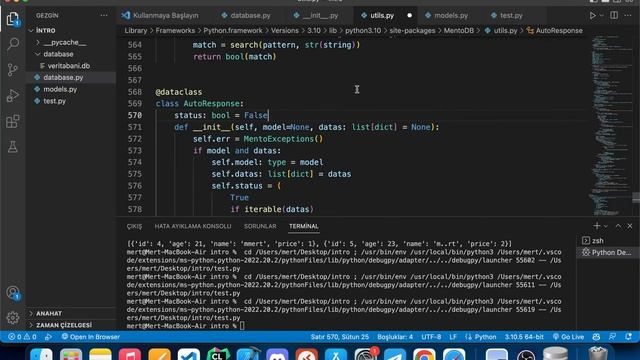Select the zsh terminal instance

(x=607, y=240)
